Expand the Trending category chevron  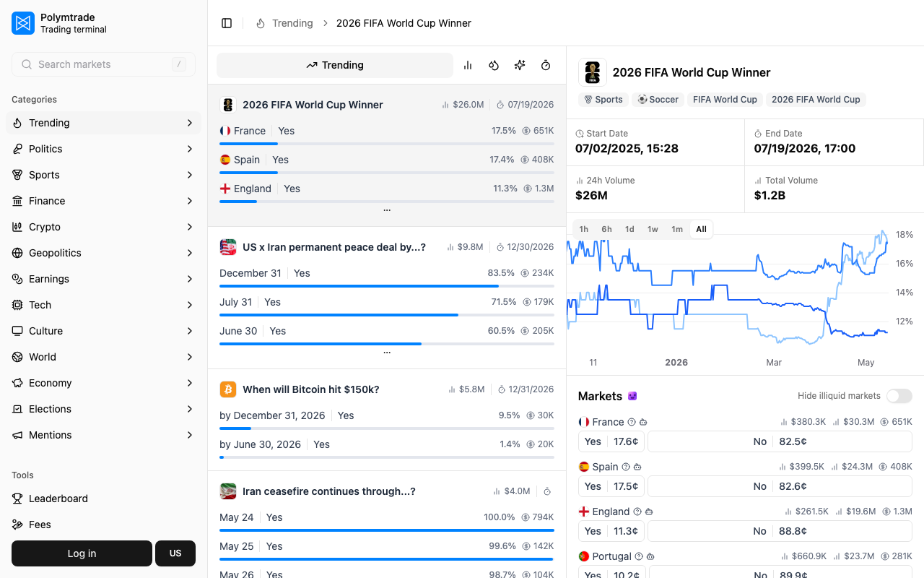pyautogui.click(x=189, y=123)
